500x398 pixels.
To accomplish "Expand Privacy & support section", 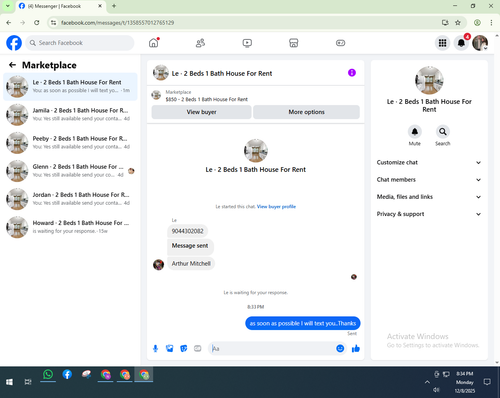I will (429, 214).
